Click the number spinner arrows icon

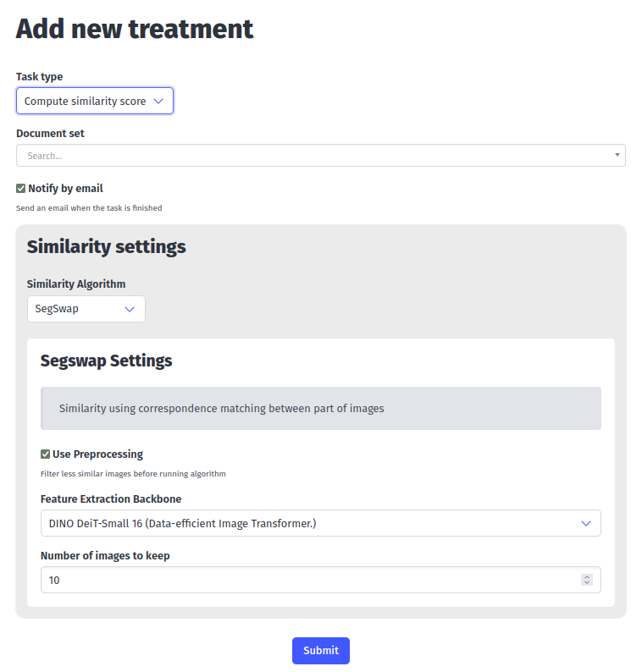coord(586,580)
